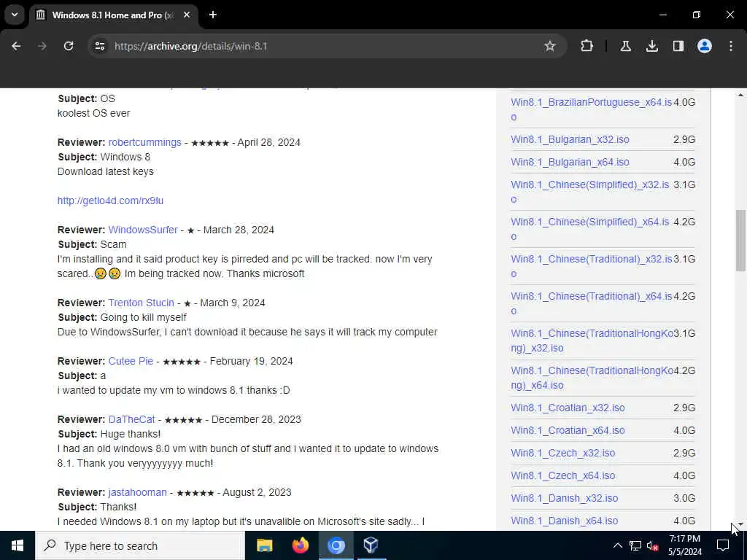Download Win8.1_Chinese(Traditional)_x64.iso

pyautogui.click(x=591, y=303)
